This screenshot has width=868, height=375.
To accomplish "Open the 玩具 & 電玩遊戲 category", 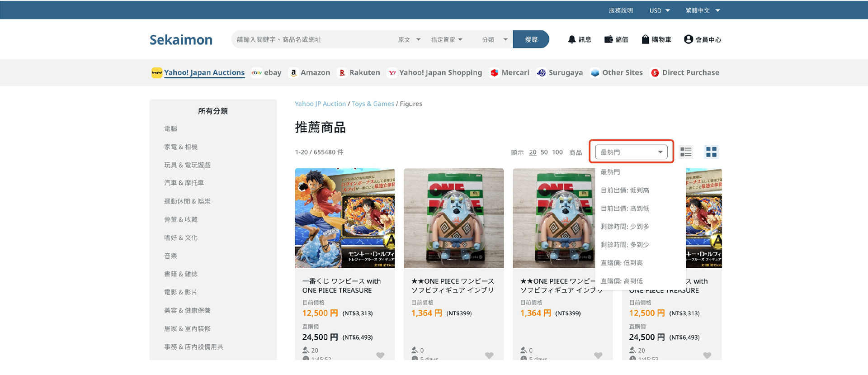I will click(x=187, y=165).
